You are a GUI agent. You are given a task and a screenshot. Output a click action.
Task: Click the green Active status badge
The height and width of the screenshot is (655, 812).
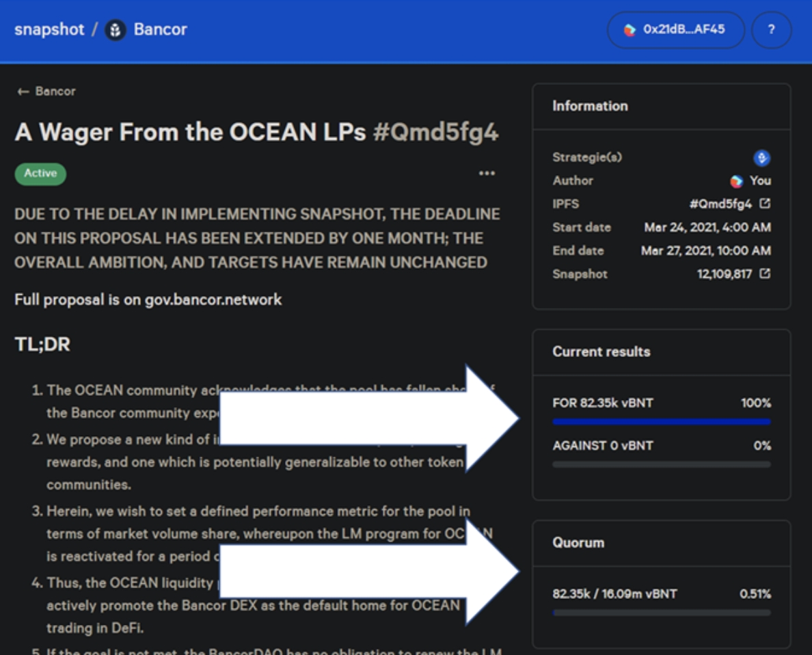(x=40, y=174)
